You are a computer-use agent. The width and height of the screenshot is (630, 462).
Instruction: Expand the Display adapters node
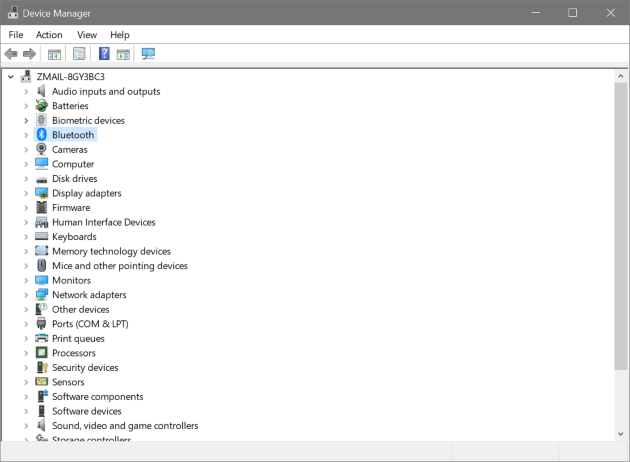[27, 193]
